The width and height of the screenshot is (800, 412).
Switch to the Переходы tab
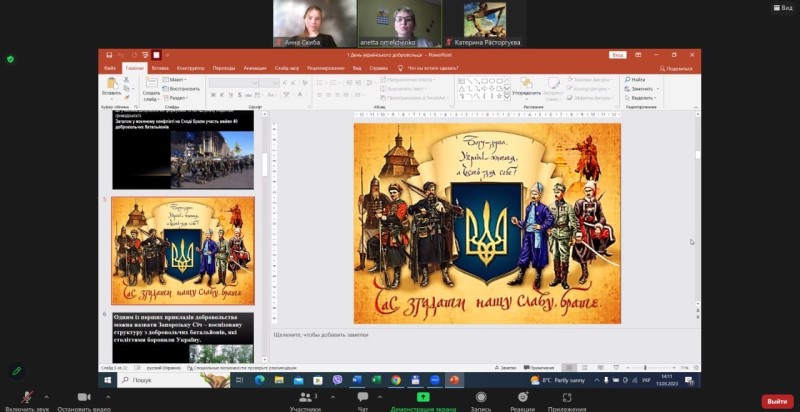coord(224,68)
